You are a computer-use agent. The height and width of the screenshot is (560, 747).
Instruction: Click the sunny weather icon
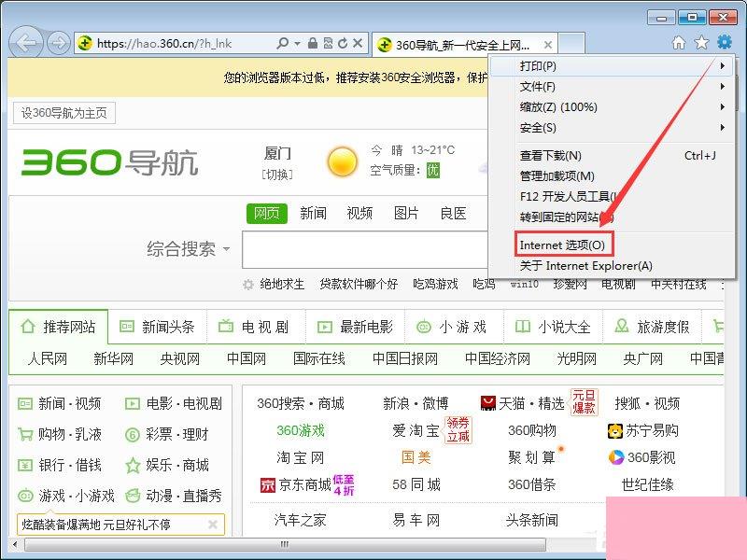pyautogui.click(x=342, y=161)
